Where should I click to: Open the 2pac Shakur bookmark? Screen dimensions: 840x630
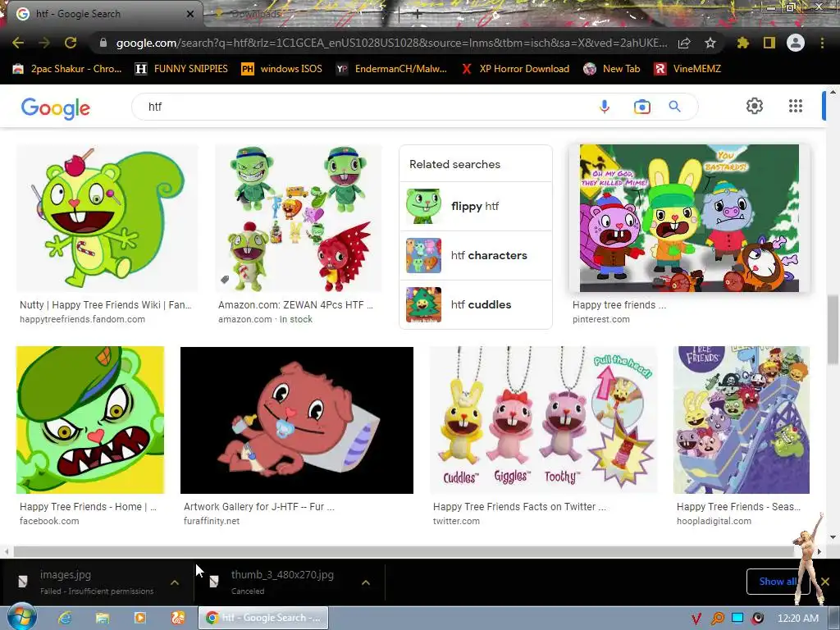[67, 69]
